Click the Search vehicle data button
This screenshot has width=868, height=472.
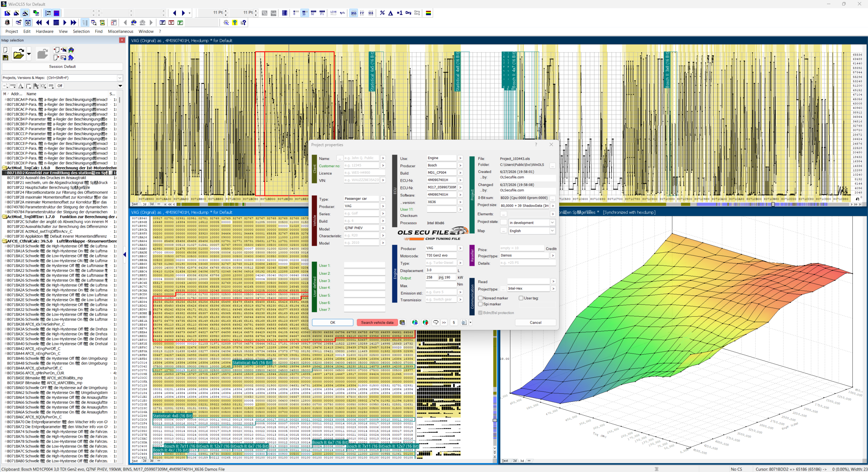(x=377, y=322)
